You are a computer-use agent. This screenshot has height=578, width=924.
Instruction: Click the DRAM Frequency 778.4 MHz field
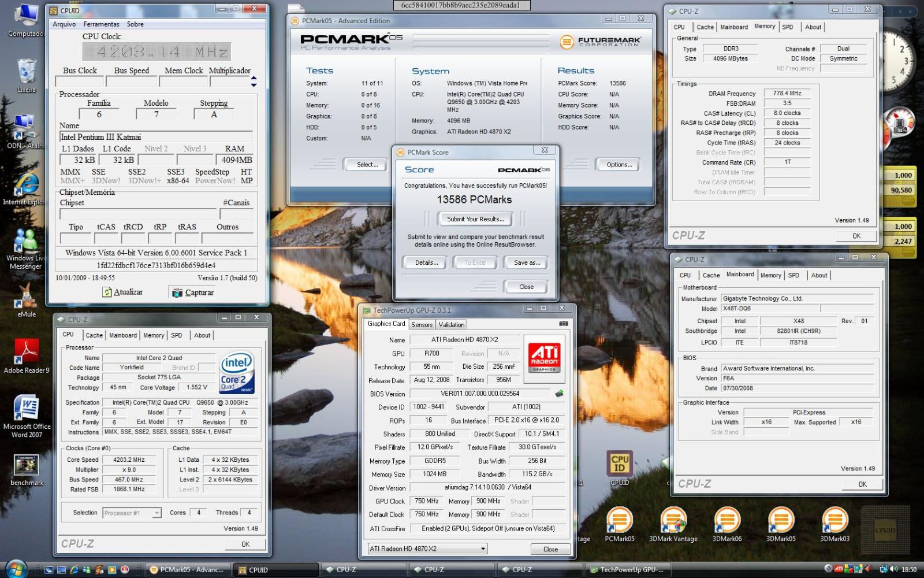click(787, 93)
